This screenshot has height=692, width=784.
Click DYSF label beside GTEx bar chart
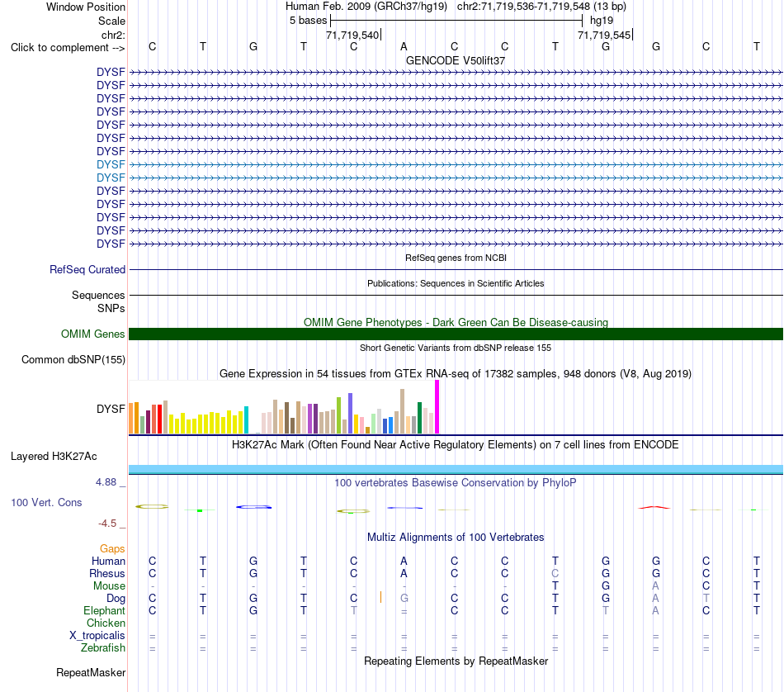[111, 409]
